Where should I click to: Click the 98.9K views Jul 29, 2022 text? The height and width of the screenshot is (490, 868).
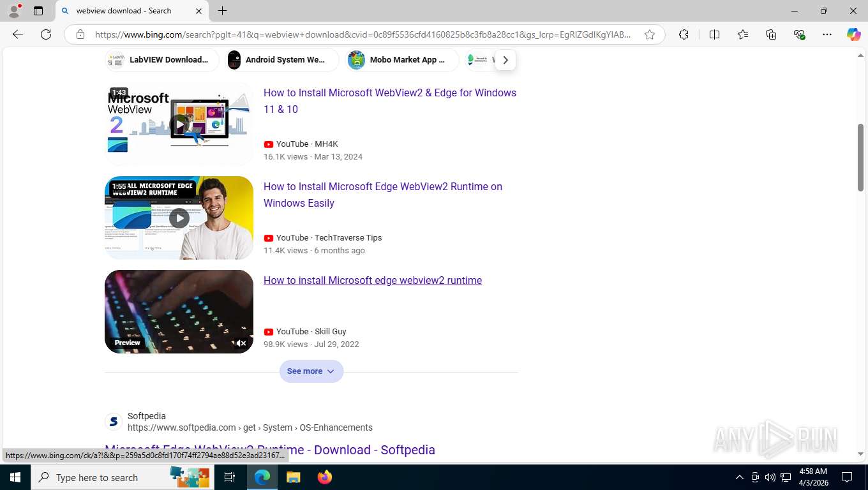pos(311,344)
